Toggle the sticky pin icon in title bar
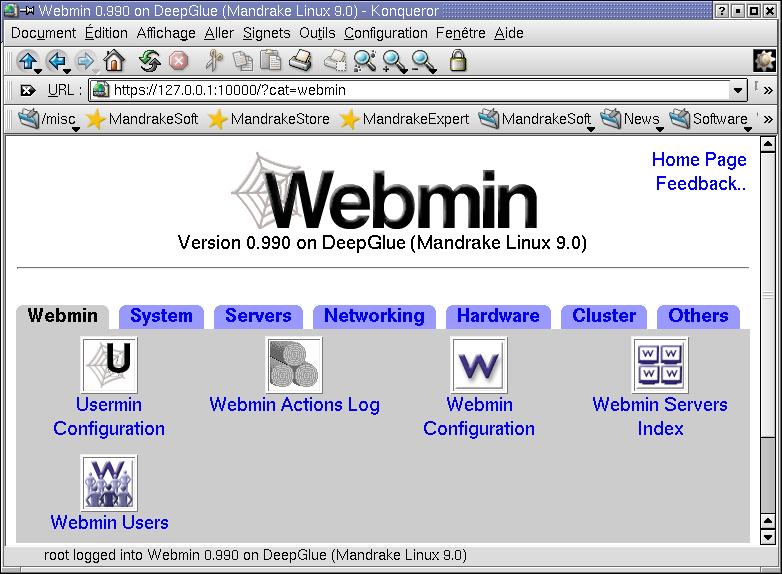782x574 pixels. pos(27,10)
